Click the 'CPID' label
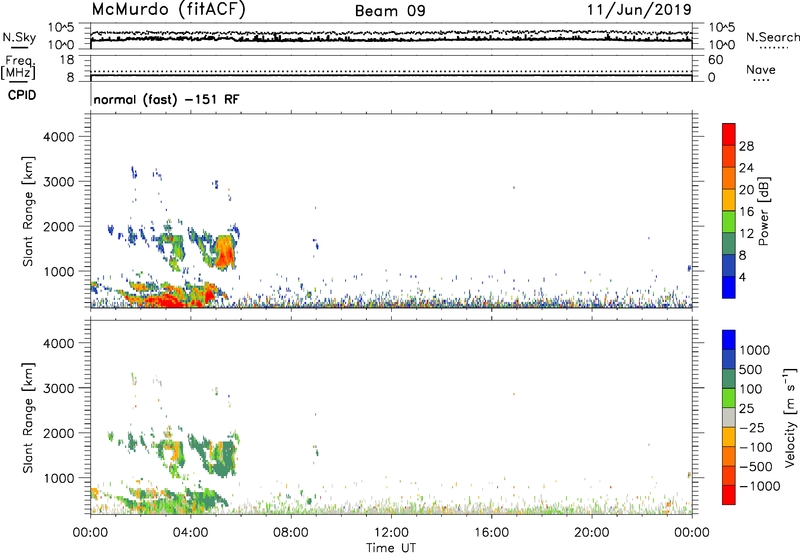 [22, 95]
